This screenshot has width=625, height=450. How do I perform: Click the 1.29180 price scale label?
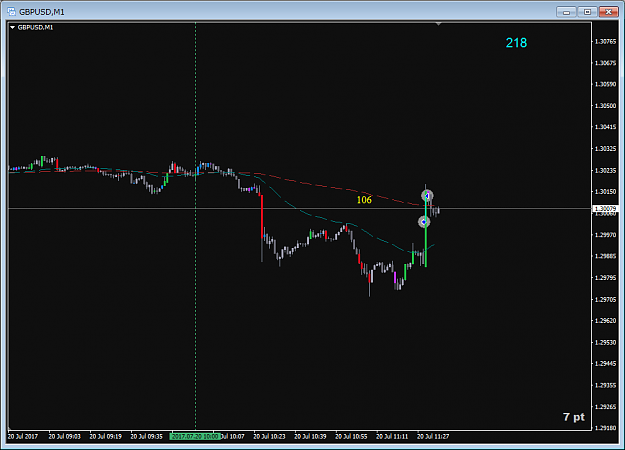pyautogui.click(x=605, y=428)
